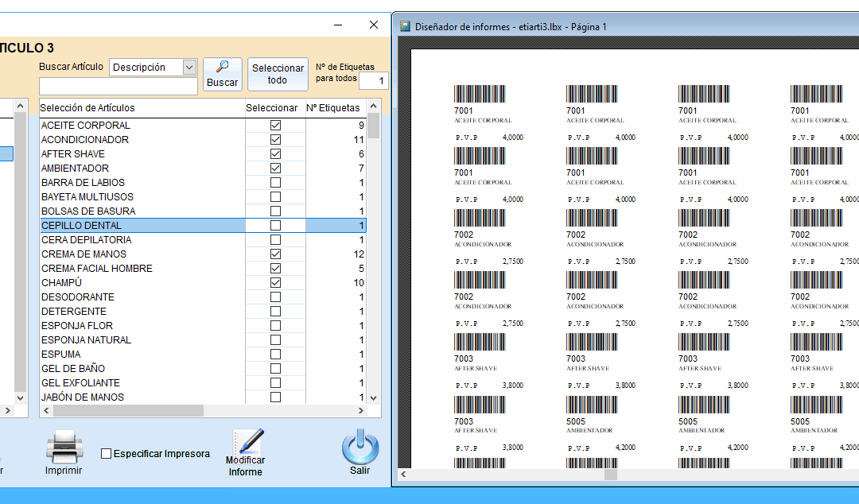Click the article list horizontal scrollbar thumb
The width and height of the screenshot is (859, 504).
(x=128, y=410)
